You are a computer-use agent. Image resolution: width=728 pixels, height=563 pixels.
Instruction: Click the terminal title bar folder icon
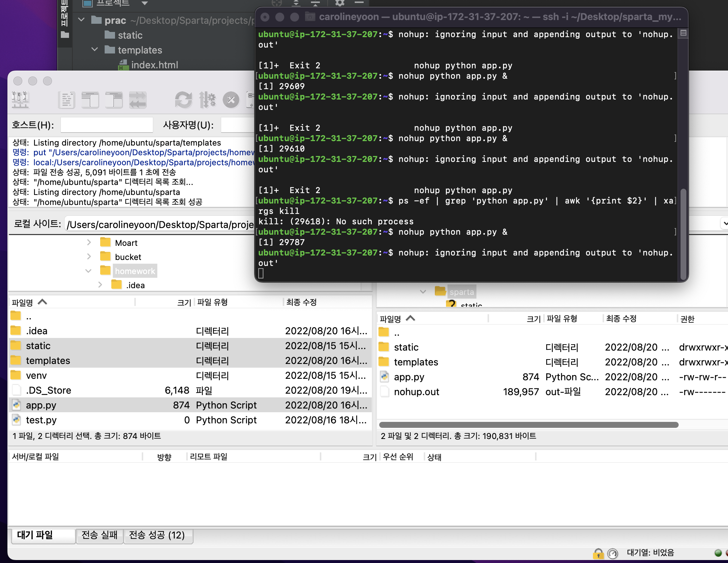pyautogui.click(x=310, y=17)
